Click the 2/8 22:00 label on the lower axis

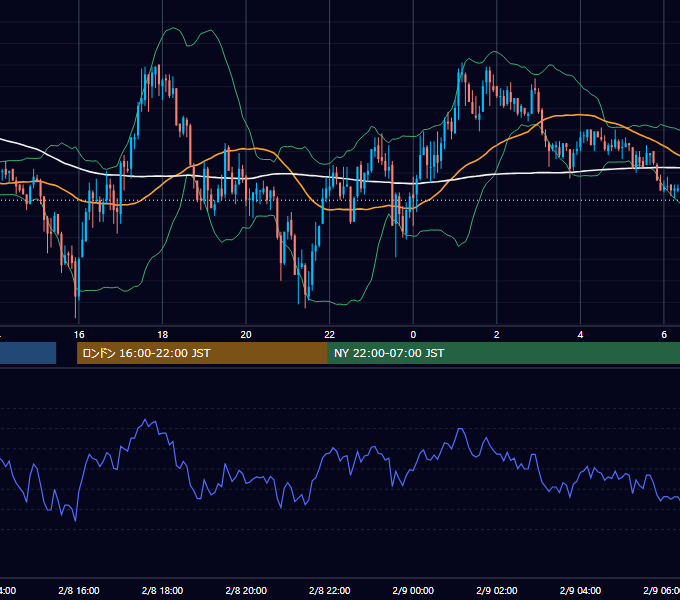[x=330, y=590]
